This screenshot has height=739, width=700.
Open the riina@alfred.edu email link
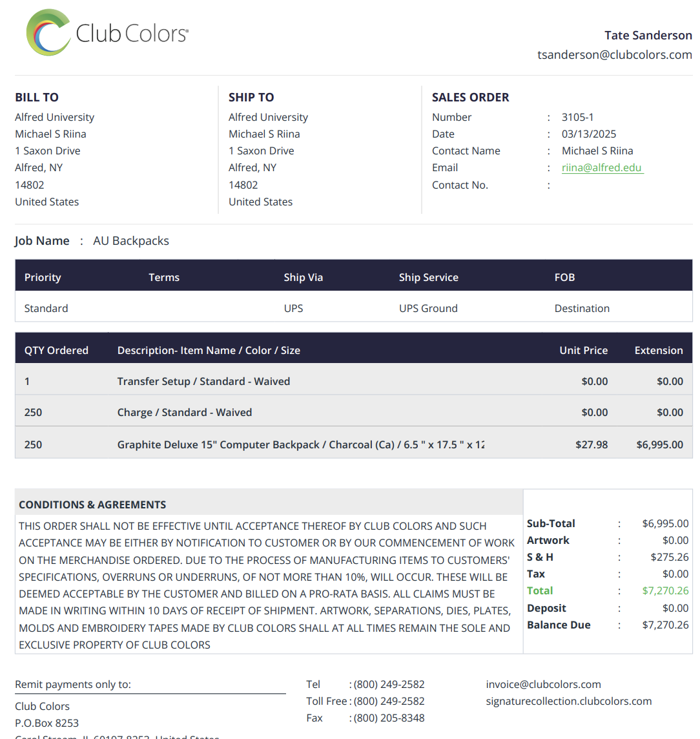(602, 168)
